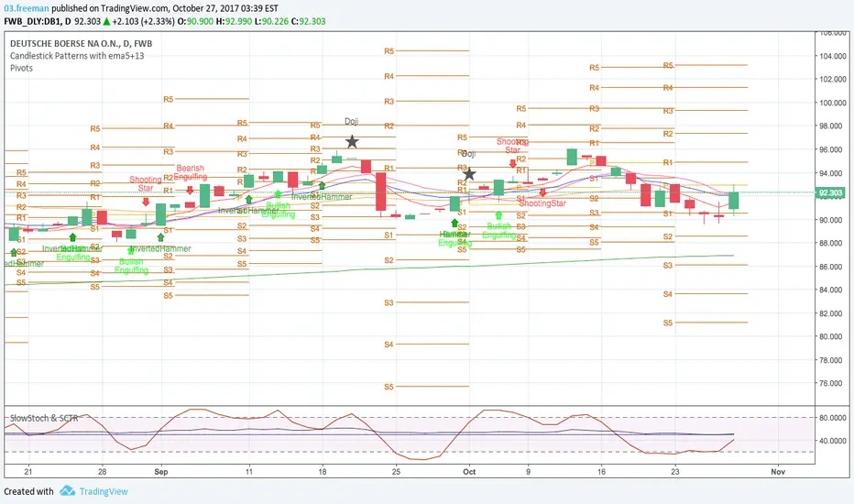Click the 88.000 price axis label
The width and height of the screenshot is (854, 504).
(834, 243)
